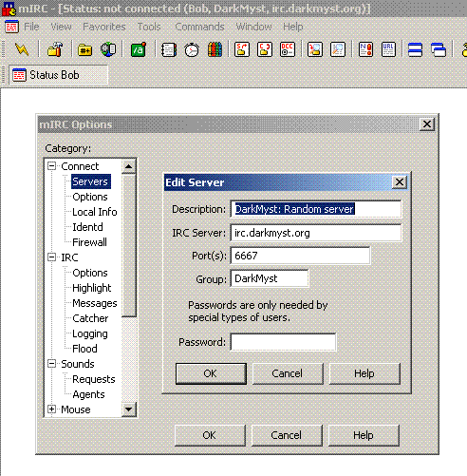Open the Favorites menu

[104, 27]
